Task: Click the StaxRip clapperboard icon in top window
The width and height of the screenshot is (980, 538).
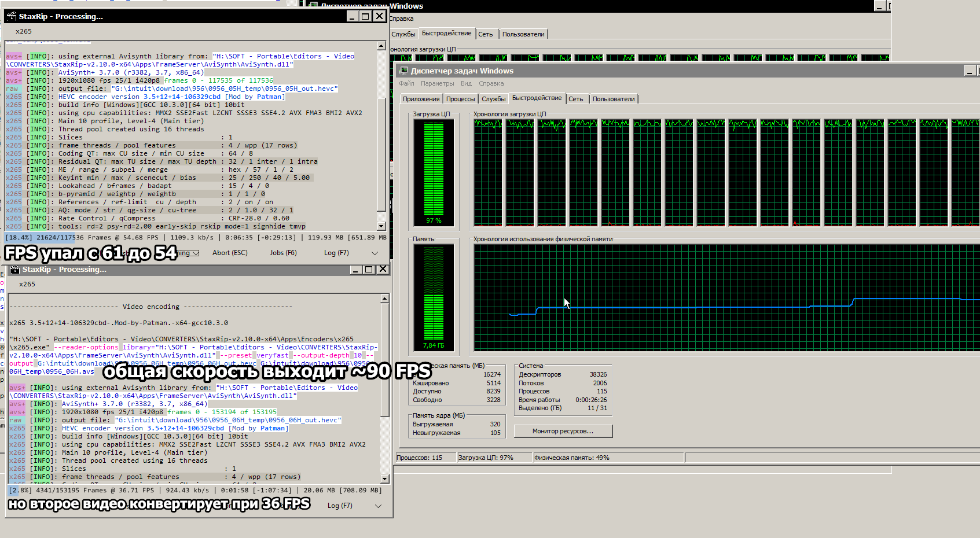Action: 12,16
